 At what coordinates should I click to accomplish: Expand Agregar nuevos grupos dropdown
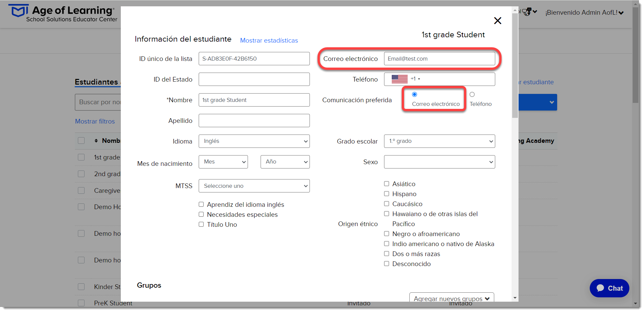click(452, 297)
